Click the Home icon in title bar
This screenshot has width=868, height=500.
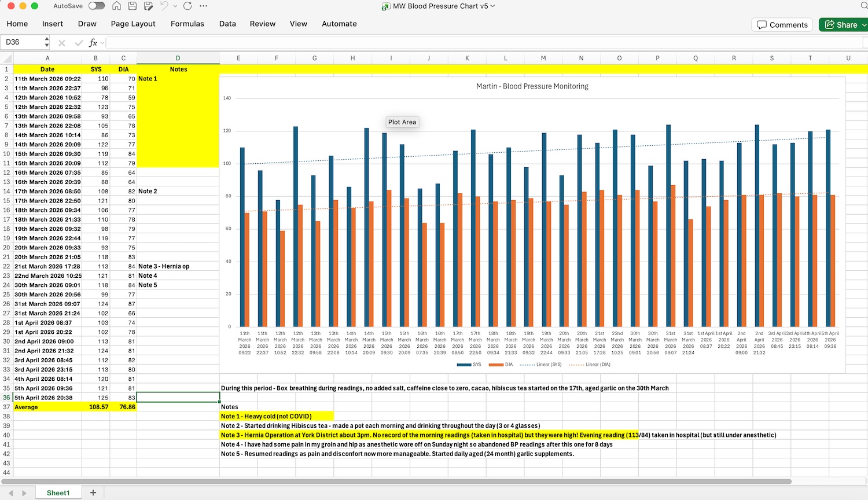[117, 6]
